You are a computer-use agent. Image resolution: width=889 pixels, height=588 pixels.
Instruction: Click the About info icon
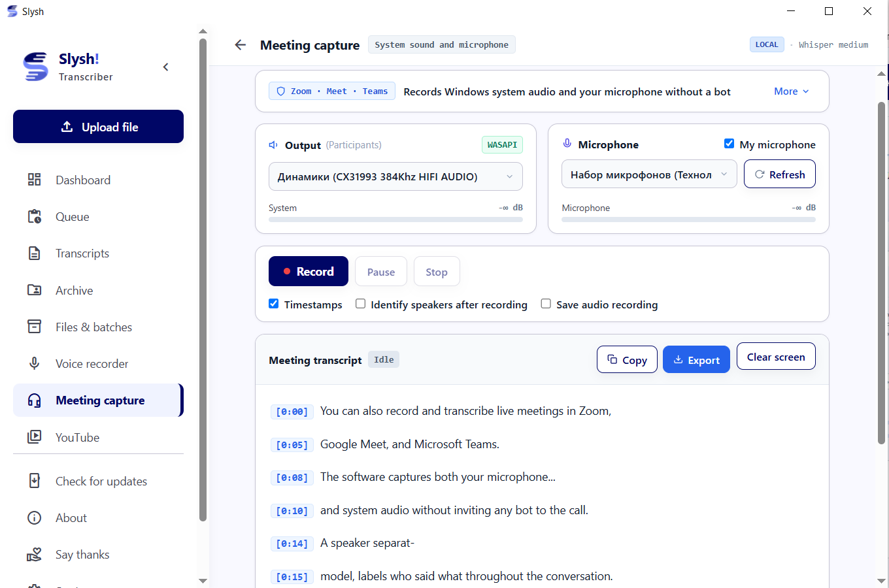(35, 517)
